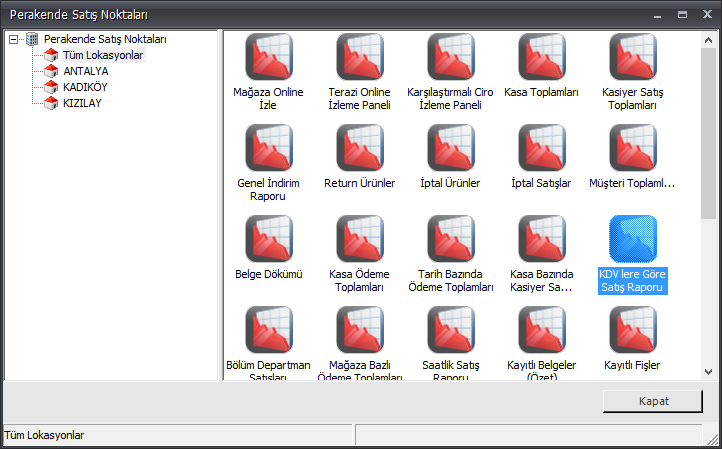The width and height of the screenshot is (722, 449).
Task: Select the ANTALYA location node
Action: [85, 71]
